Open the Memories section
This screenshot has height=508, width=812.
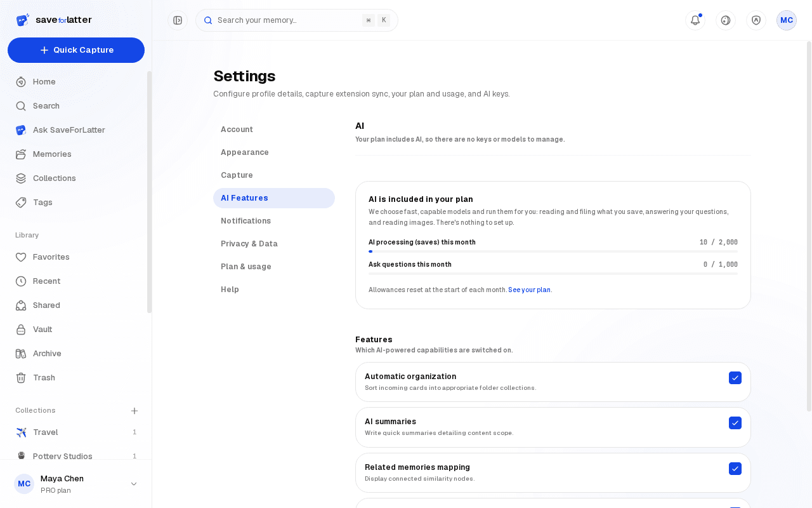(76, 154)
